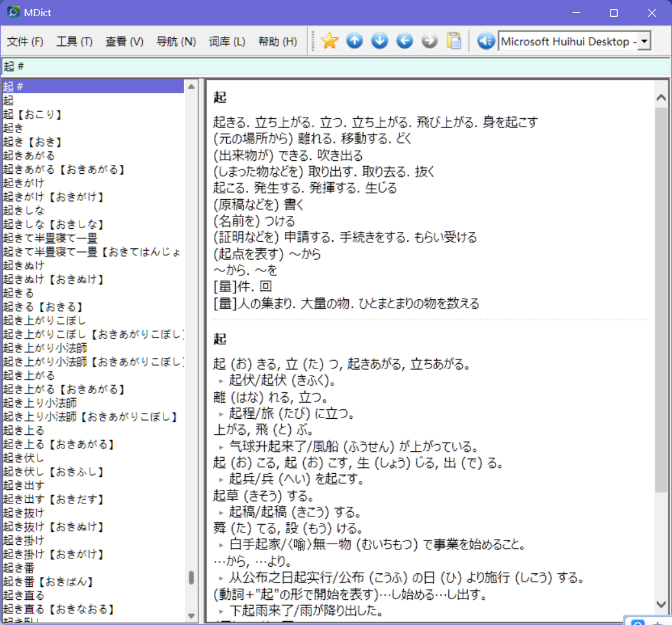Viewport: 672px width, 625px height.
Task: Click definition pane scroll up arrow
Action: coord(661,98)
